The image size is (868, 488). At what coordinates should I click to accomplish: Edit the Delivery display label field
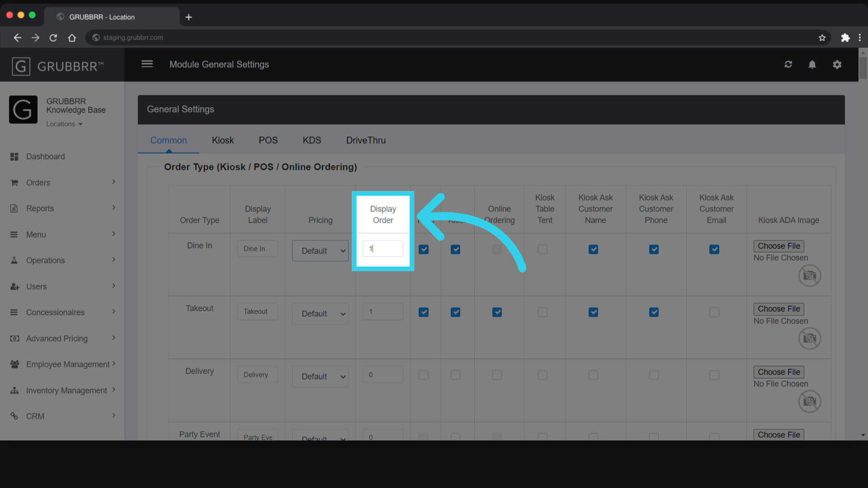pos(258,375)
